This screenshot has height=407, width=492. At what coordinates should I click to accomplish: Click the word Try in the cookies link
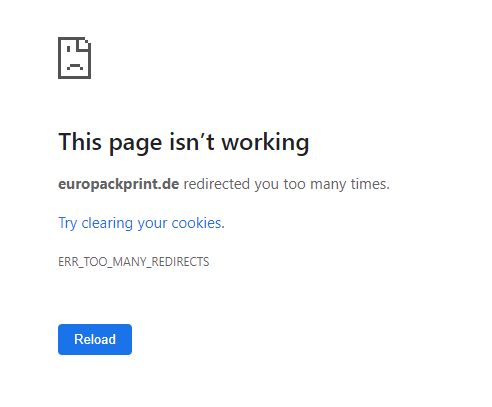coord(68,223)
